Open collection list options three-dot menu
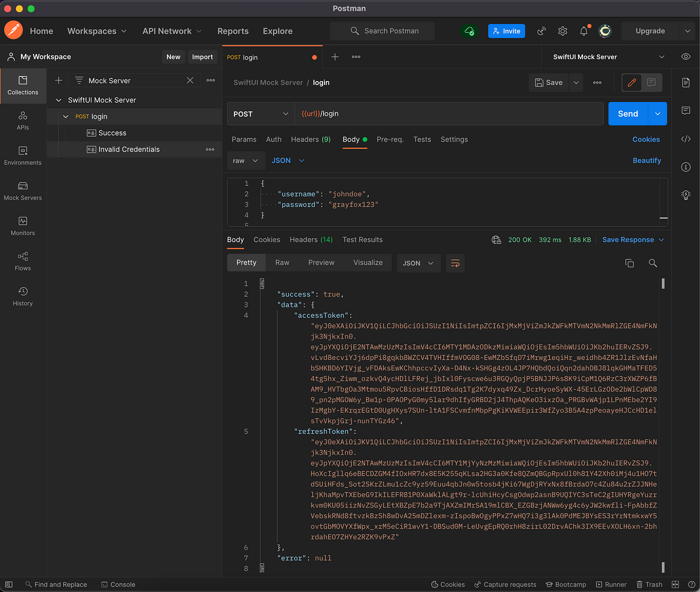 point(210,80)
